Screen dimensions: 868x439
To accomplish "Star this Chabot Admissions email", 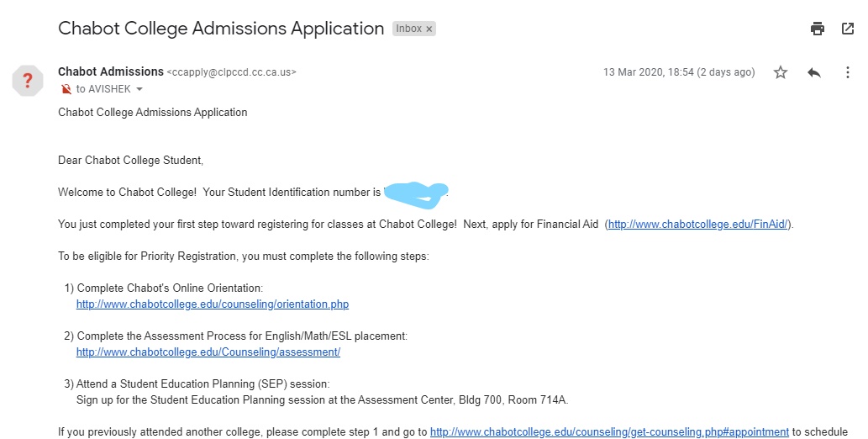I will [x=781, y=72].
